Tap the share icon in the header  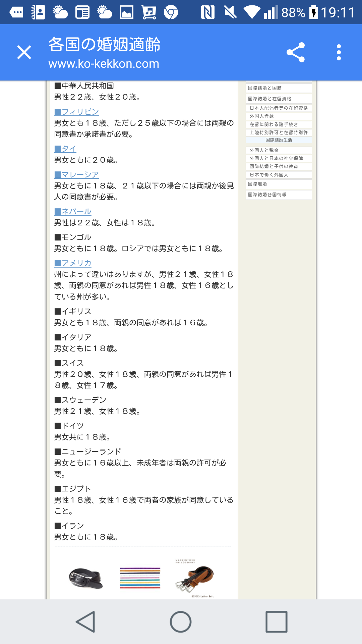click(296, 52)
